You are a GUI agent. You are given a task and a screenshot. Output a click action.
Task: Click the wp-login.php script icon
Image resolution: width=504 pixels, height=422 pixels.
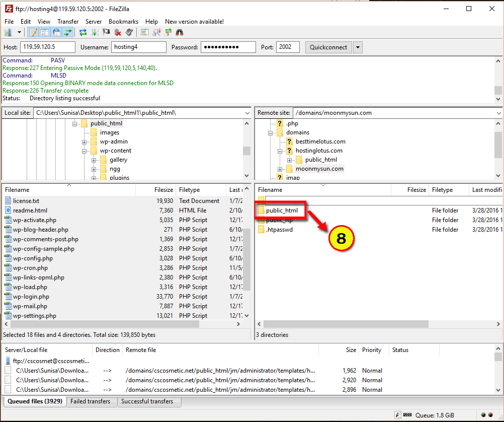[8, 297]
